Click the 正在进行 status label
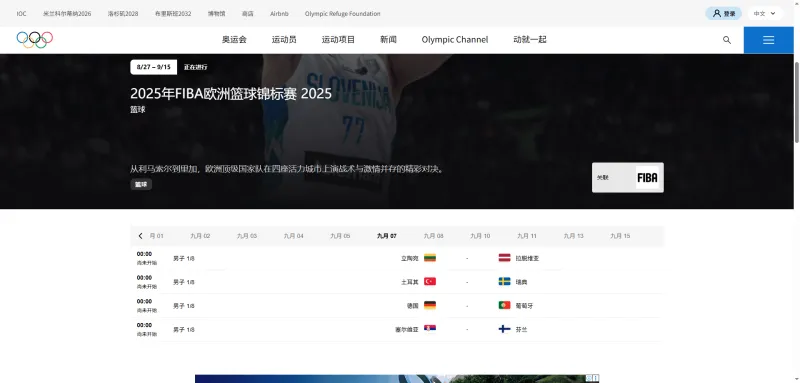 [195, 67]
